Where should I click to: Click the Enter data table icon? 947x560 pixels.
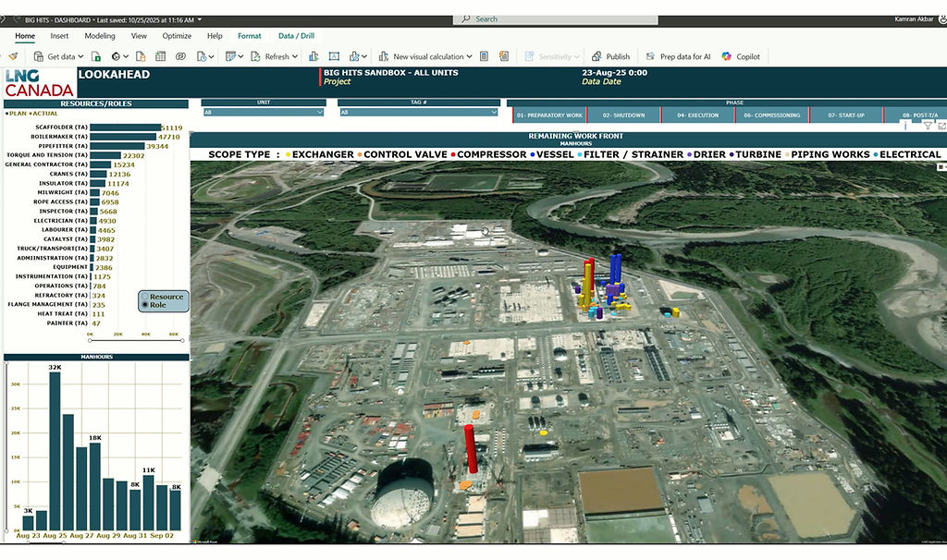coord(160,56)
